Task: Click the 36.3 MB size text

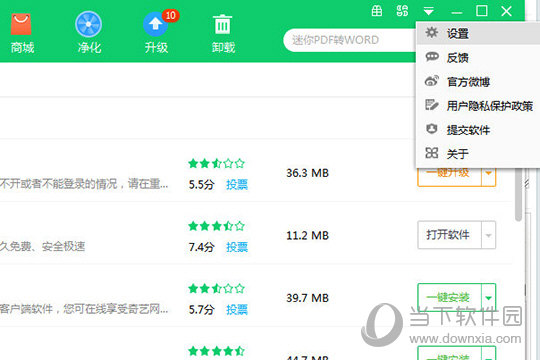Action: point(308,173)
